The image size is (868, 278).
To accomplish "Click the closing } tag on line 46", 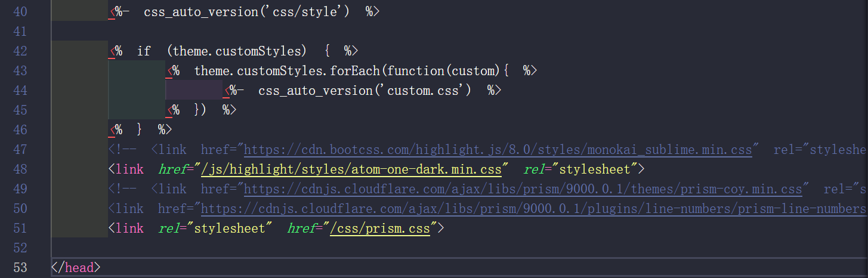I will [140, 130].
